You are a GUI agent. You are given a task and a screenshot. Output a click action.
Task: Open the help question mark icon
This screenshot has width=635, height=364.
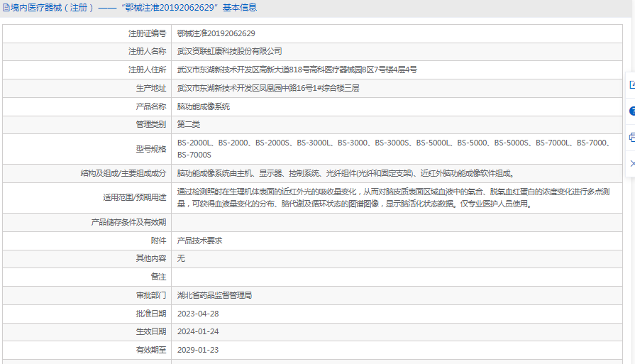(632, 111)
